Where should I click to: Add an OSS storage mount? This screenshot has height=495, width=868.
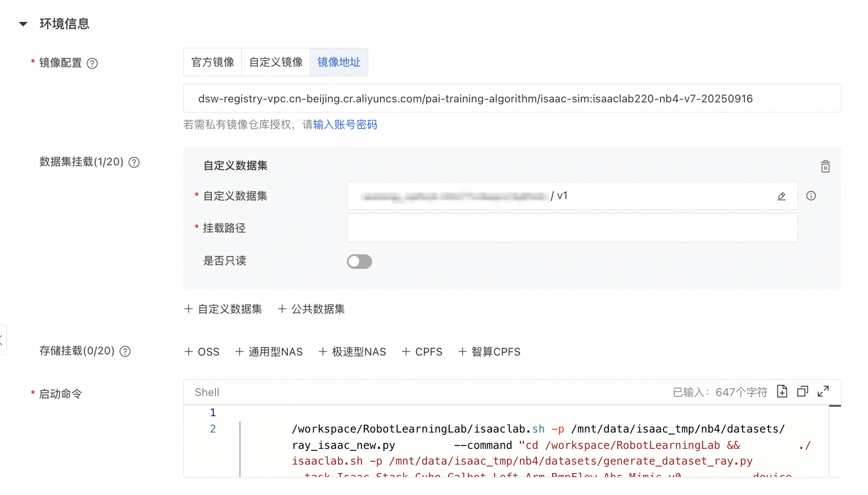[202, 352]
